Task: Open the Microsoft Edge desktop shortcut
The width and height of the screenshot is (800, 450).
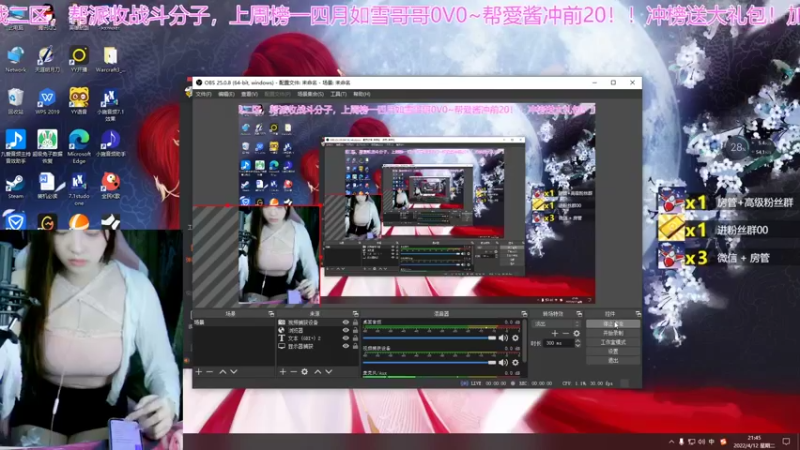Action: [x=79, y=146]
